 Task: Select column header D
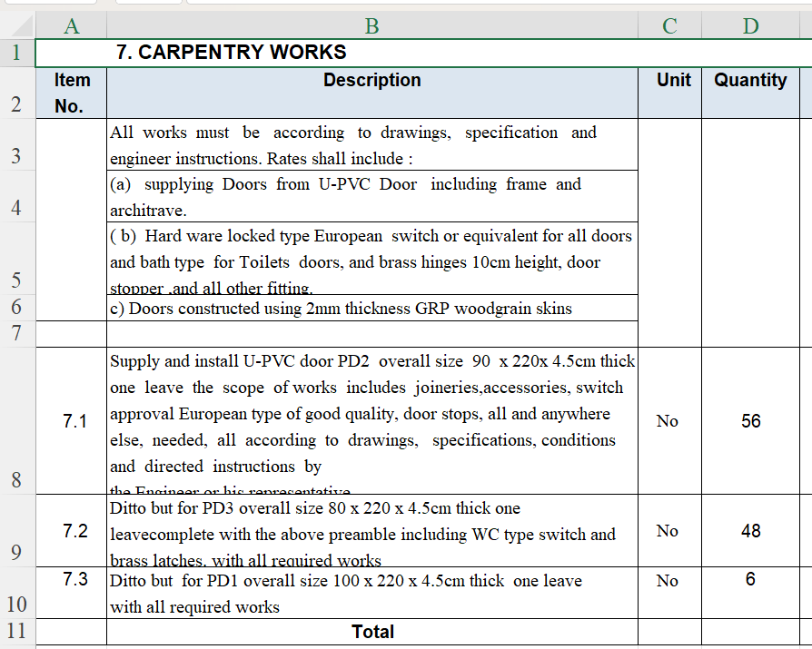(x=750, y=25)
